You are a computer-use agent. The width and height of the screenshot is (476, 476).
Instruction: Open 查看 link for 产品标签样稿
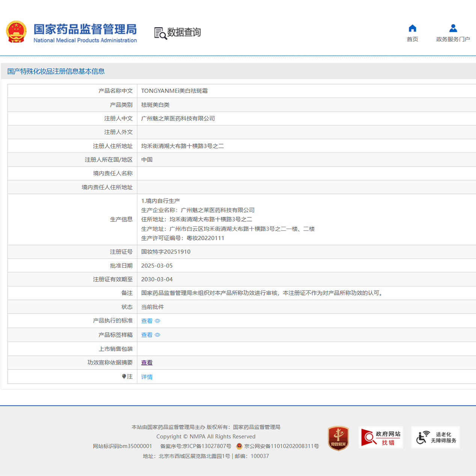coord(147,335)
